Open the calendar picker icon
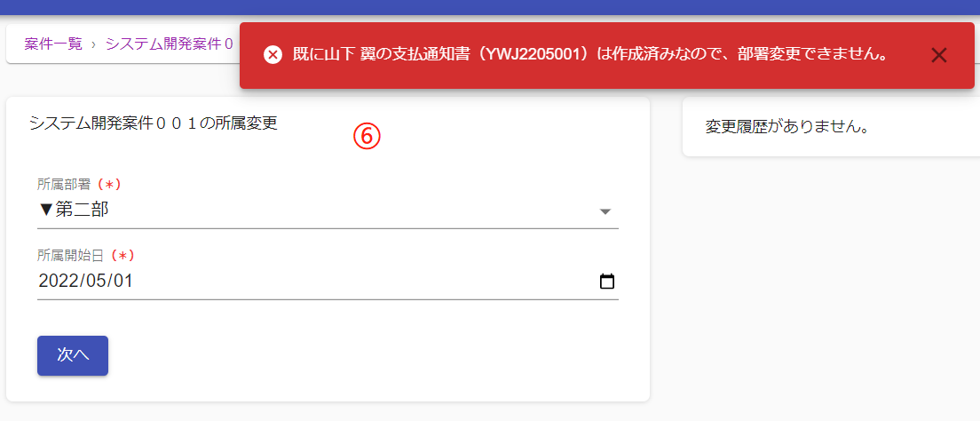This screenshot has width=980, height=421. [607, 281]
